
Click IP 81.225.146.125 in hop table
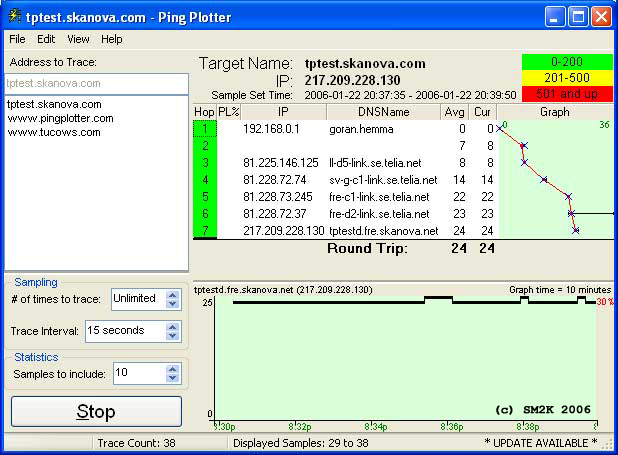pos(281,163)
